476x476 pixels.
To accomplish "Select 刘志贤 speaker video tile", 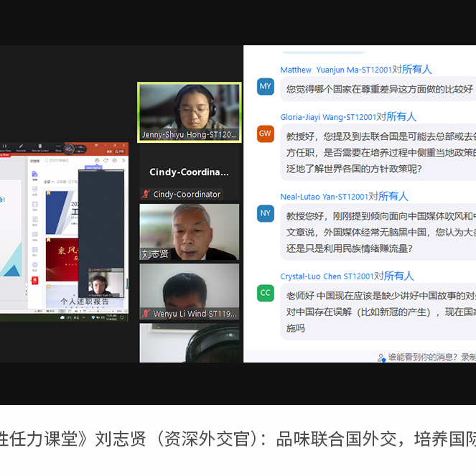I will [190, 231].
